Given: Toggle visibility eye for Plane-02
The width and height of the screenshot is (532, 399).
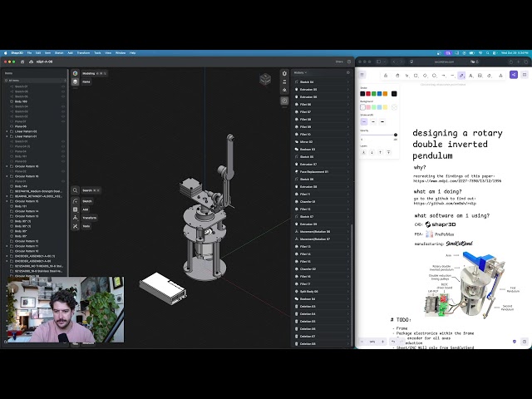Looking at the screenshot, I should [x=63, y=171].
